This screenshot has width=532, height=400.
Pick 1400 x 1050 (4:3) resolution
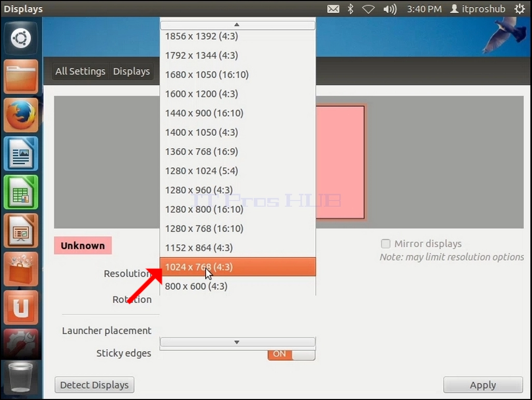click(237, 132)
